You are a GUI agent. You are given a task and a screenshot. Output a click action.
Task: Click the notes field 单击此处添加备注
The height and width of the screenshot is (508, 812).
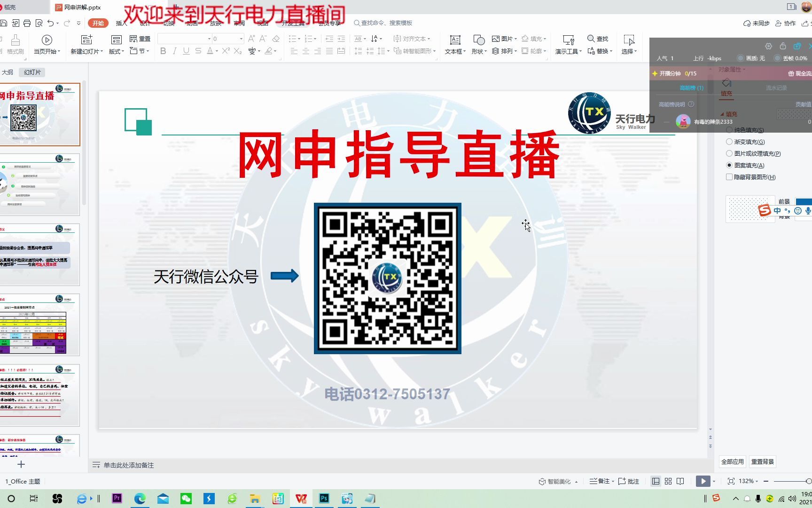129,465
